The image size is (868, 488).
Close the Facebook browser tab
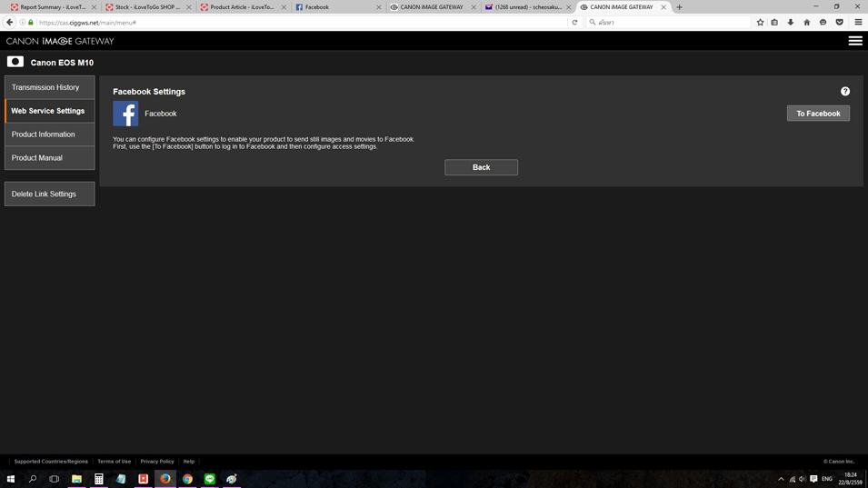point(379,7)
